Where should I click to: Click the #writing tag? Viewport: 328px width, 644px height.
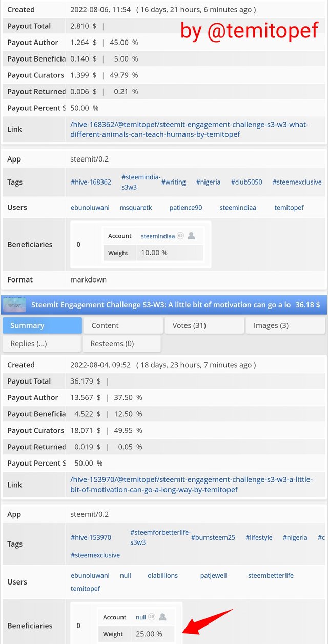173,182
